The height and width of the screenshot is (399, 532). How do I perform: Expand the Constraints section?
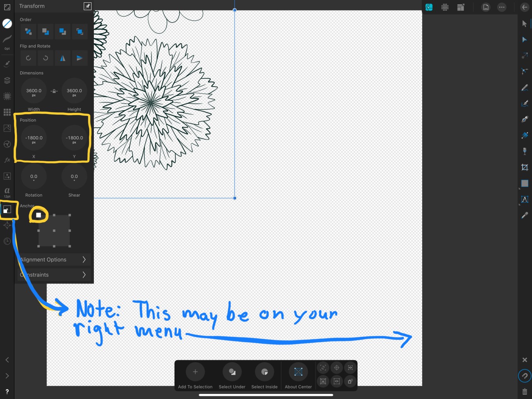pos(54,275)
